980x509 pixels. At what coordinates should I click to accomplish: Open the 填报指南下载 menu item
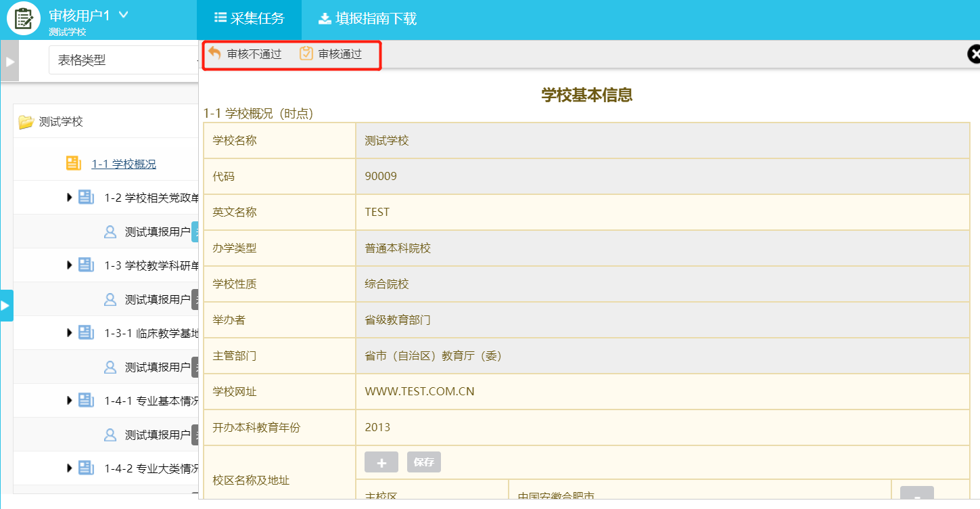point(367,19)
